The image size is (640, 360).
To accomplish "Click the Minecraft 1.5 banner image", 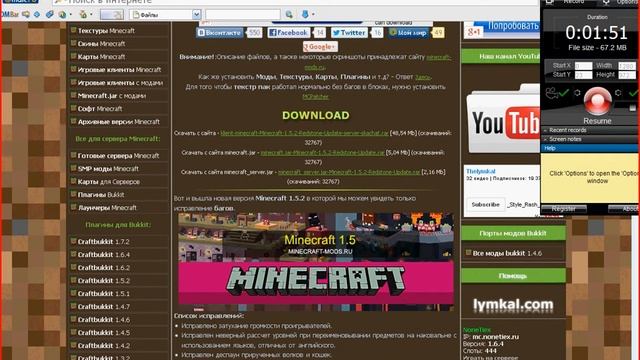I will pyautogui.click(x=316, y=262).
